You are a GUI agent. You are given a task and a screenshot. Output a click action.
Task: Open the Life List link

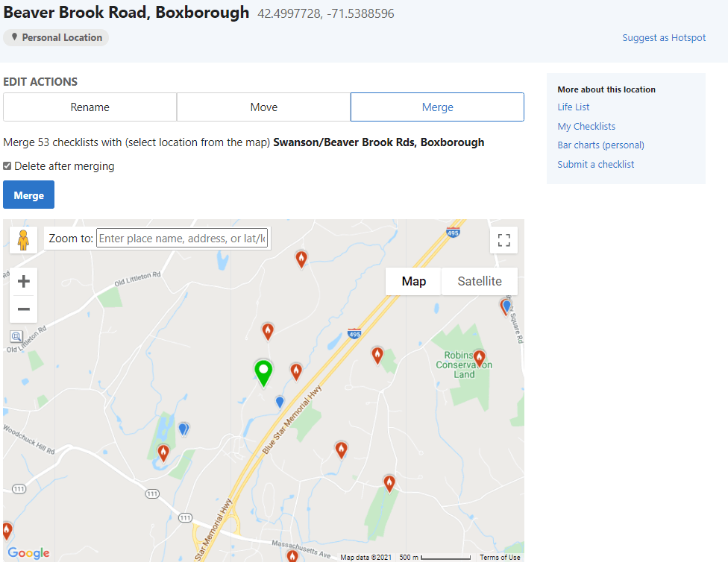[573, 107]
